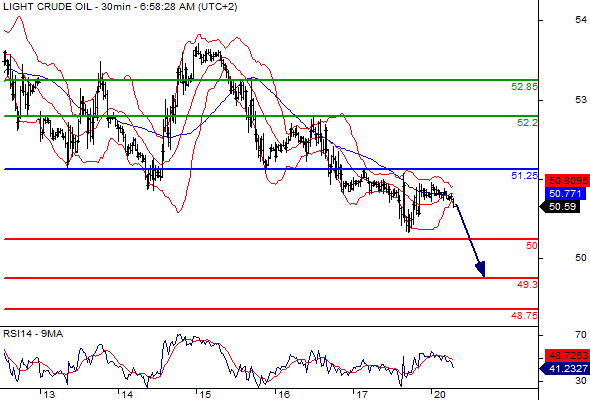Screen dimensions: 590x400
Task: Click the RSI14 - 9MA indicator label
Action: pos(33,334)
